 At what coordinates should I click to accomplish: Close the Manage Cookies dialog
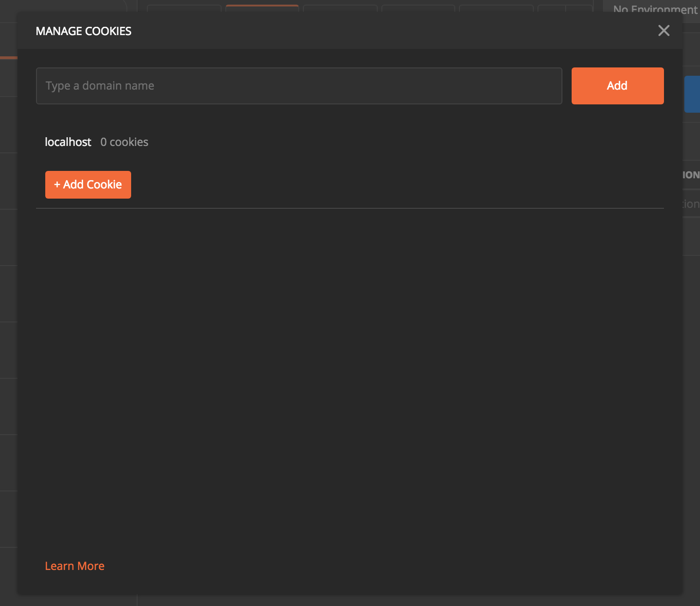(x=664, y=30)
